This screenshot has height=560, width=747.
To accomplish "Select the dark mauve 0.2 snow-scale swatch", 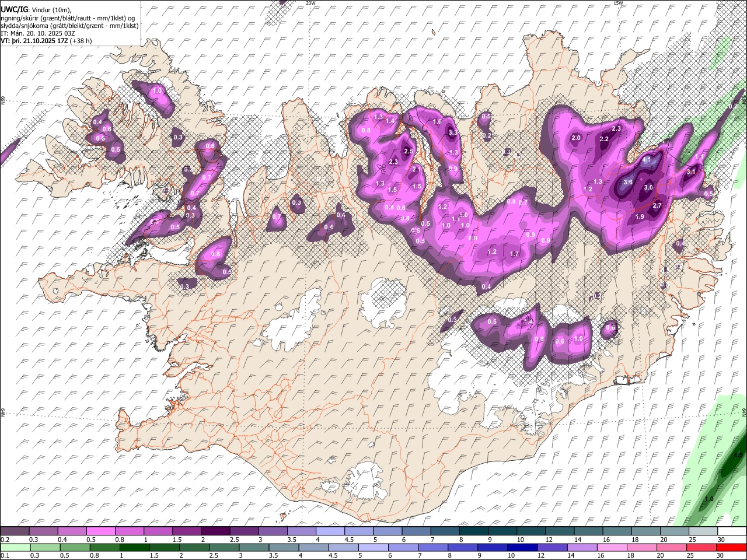I will pyautogui.click(x=15, y=531).
